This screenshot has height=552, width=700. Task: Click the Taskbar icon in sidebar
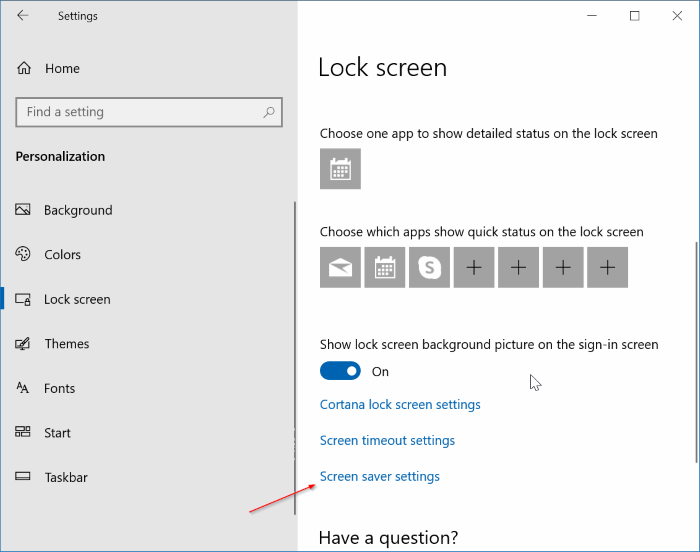23,476
